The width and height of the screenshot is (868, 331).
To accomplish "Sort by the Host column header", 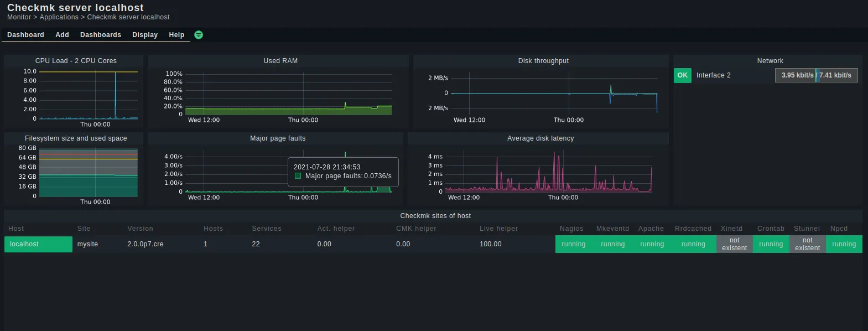I will (x=16, y=229).
